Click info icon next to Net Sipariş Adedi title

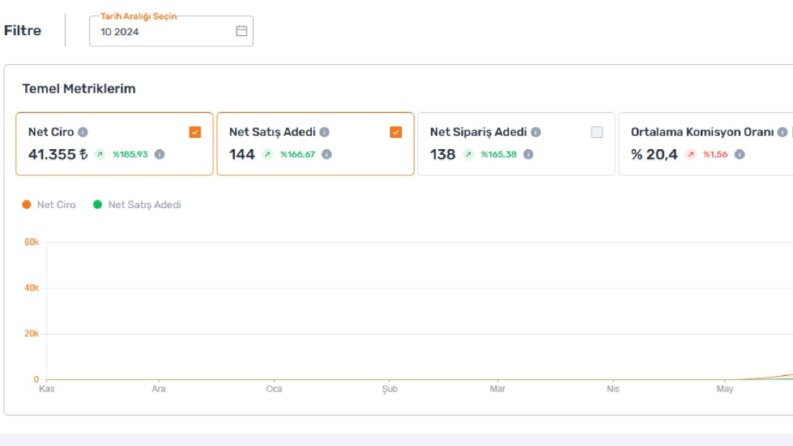coord(536,132)
